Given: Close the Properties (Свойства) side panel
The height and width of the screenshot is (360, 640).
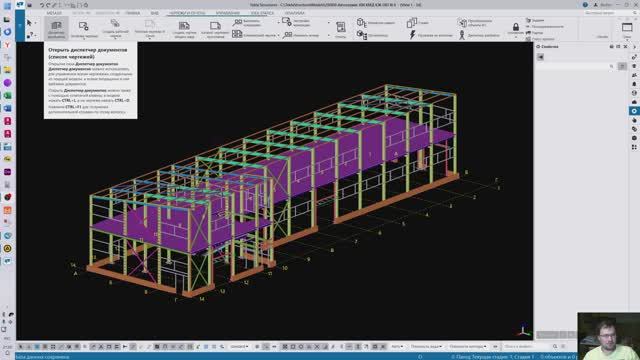Looking at the screenshot, I should coord(625,47).
